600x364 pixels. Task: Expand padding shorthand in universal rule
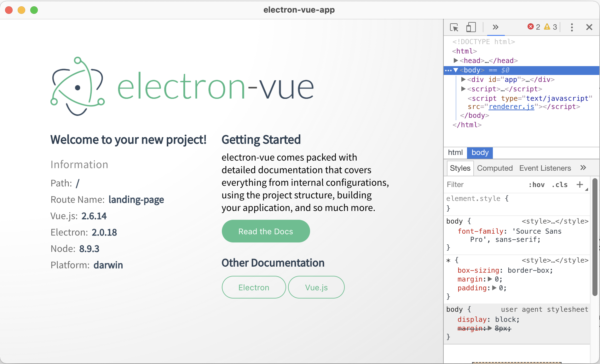(x=494, y=288)
